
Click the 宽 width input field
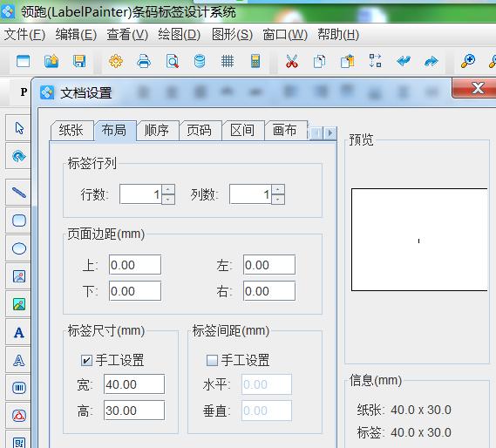pyautogui.click(x=134, y=384)
